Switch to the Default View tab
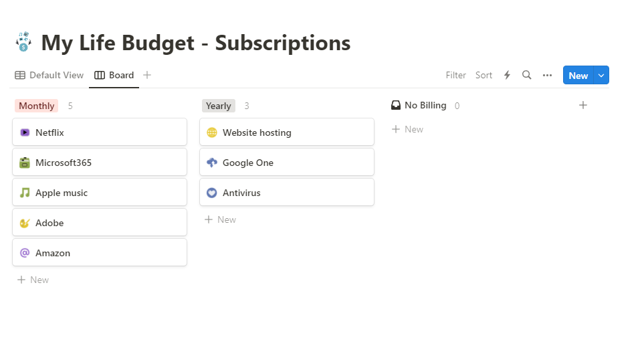Viewport: 644px width, 364px height. pos(49,75)
